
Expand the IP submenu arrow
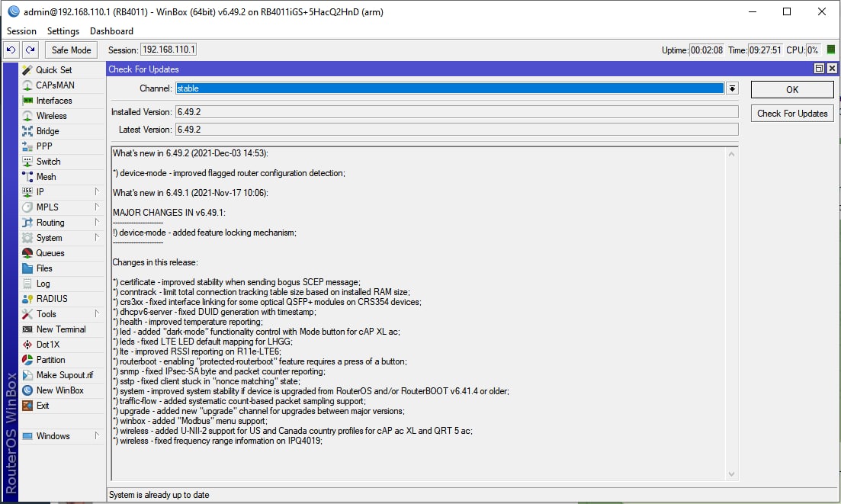coord(97,192)
